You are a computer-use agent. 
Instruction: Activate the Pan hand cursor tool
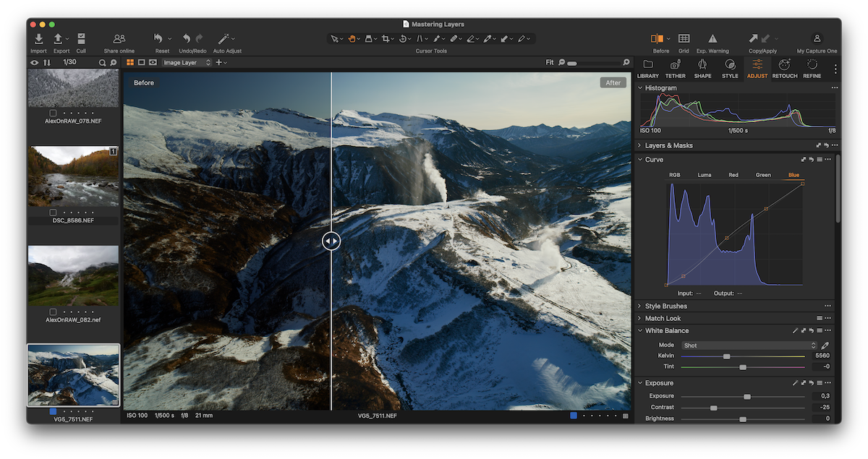tap(352, 39)
